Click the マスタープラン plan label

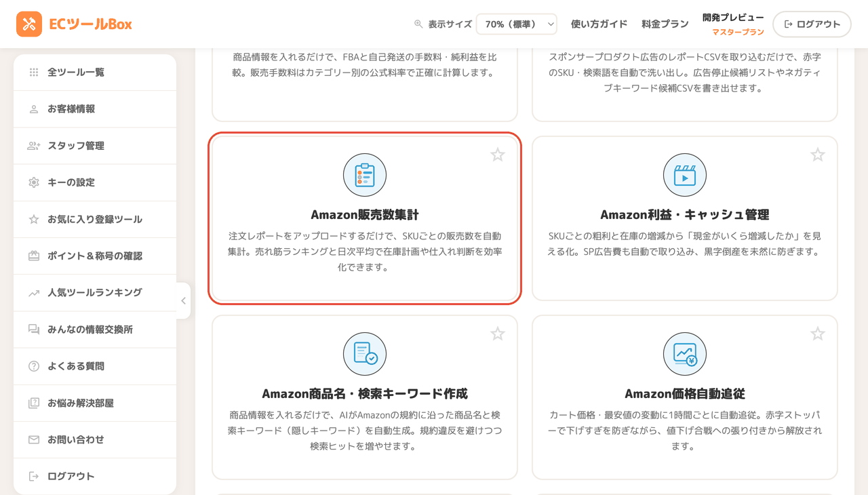pos(738,32)
